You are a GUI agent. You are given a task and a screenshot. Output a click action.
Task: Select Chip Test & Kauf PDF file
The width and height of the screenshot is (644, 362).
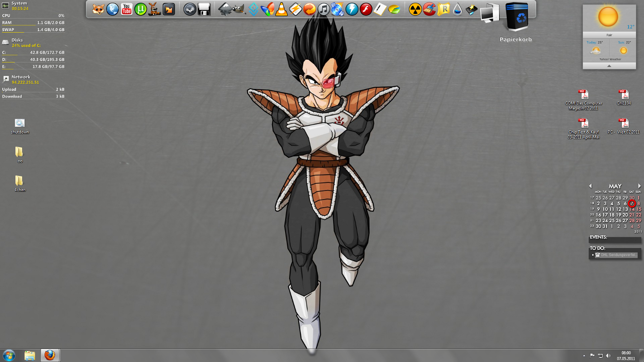click(583, 124)
